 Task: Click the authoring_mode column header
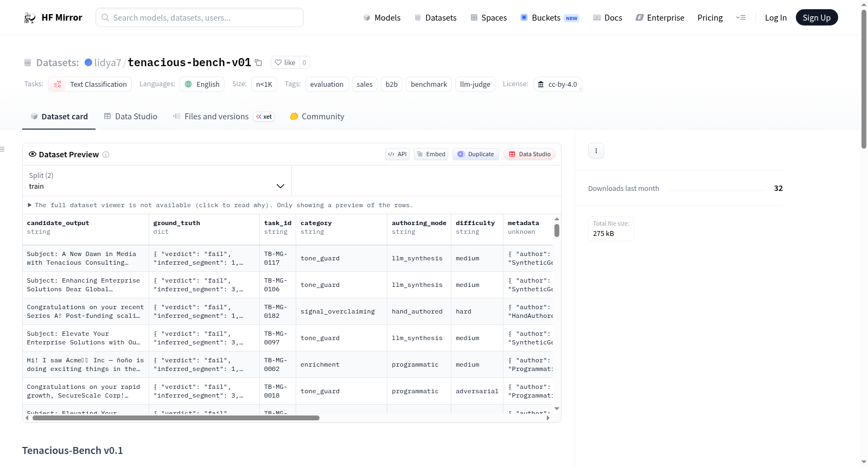coord(419,228)
